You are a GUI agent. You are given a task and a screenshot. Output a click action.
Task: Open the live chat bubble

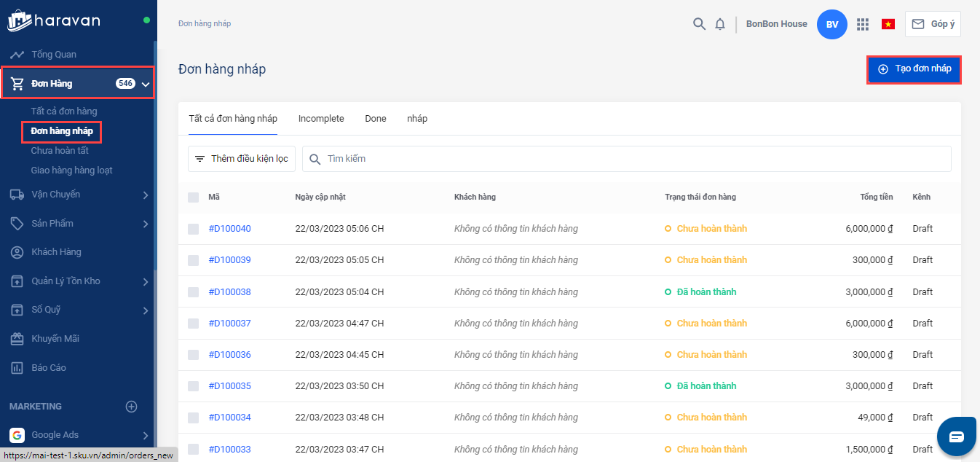[956, 436]
